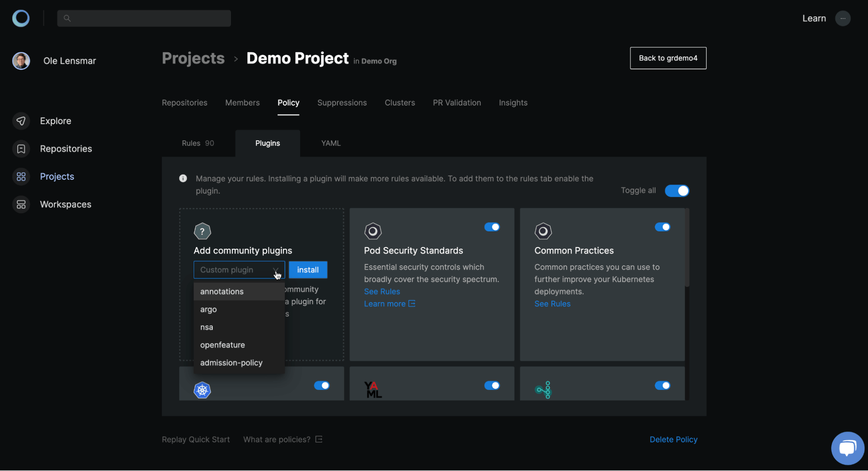The image size is (868, 471).
Task: Collapse the Custom plugin dropdown
Action: (x=275, y=270)
